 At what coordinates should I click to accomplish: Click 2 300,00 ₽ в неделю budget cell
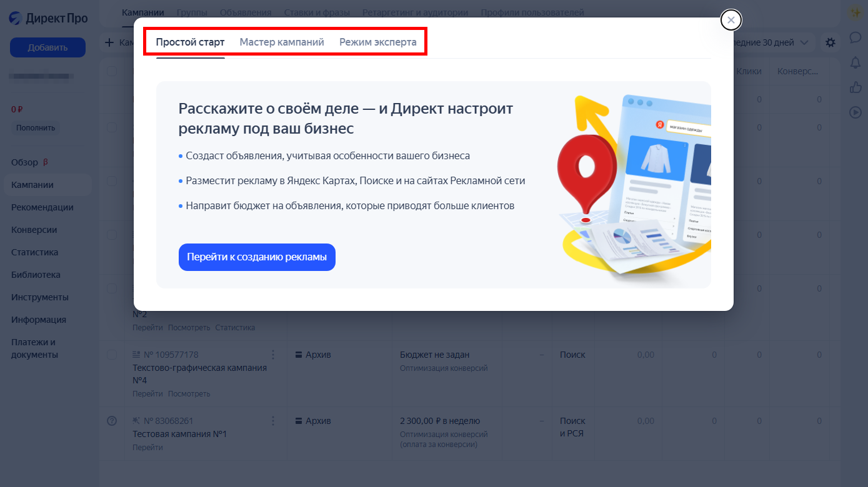coord(440,421)
